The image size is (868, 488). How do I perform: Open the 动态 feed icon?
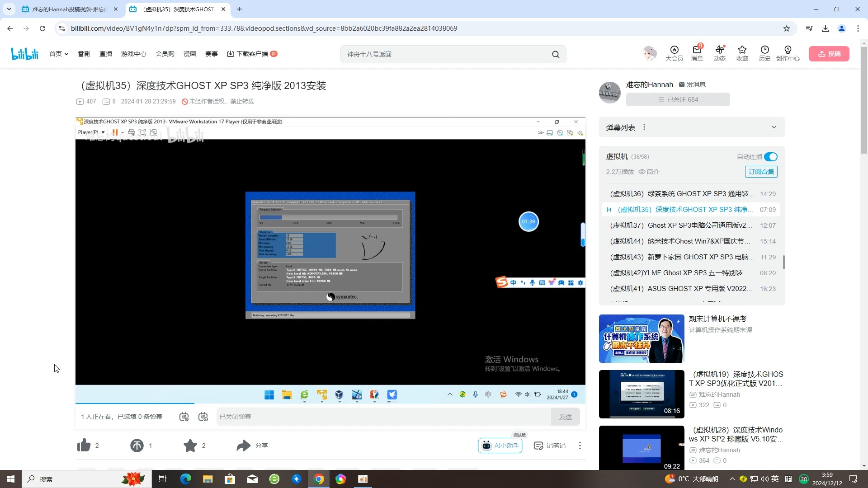719,53
